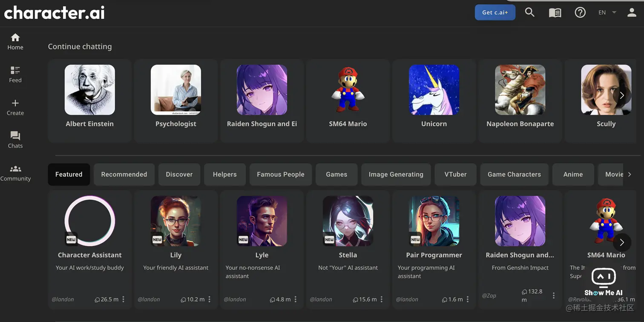
Task: Open the book guide icon in header
Action: pyautogui.click(x=555, y=12)
